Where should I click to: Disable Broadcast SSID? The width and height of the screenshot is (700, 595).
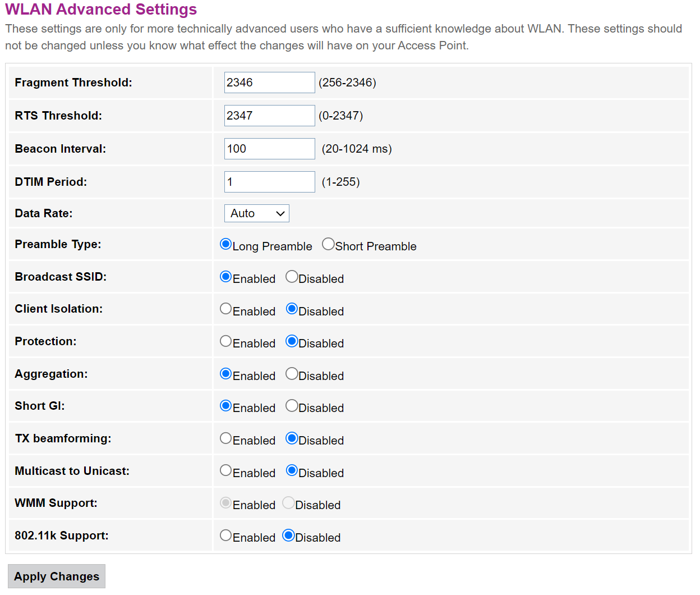point(292,277)
